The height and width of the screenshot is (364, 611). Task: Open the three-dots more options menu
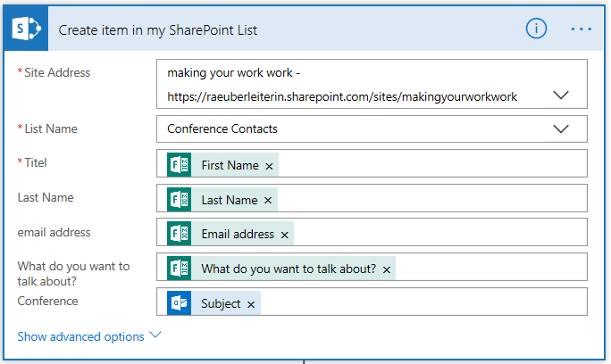(582, 29)
